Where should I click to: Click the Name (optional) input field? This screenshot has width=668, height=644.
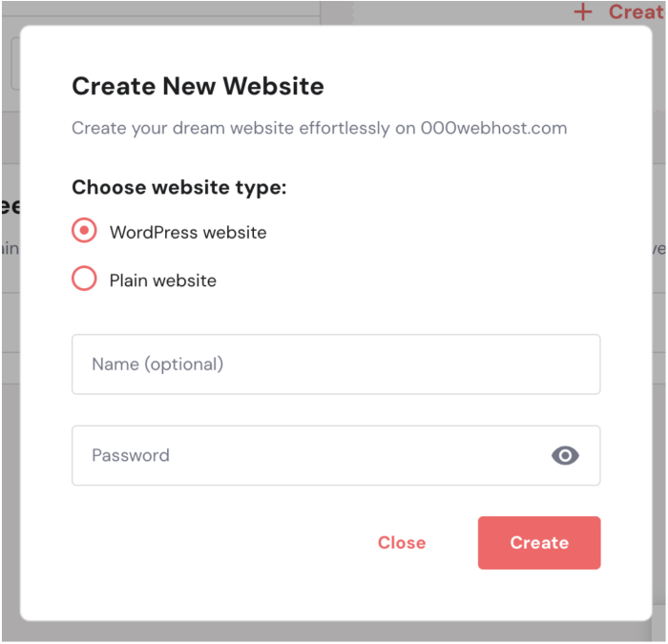pyautogui.click(x=336, y=364)
